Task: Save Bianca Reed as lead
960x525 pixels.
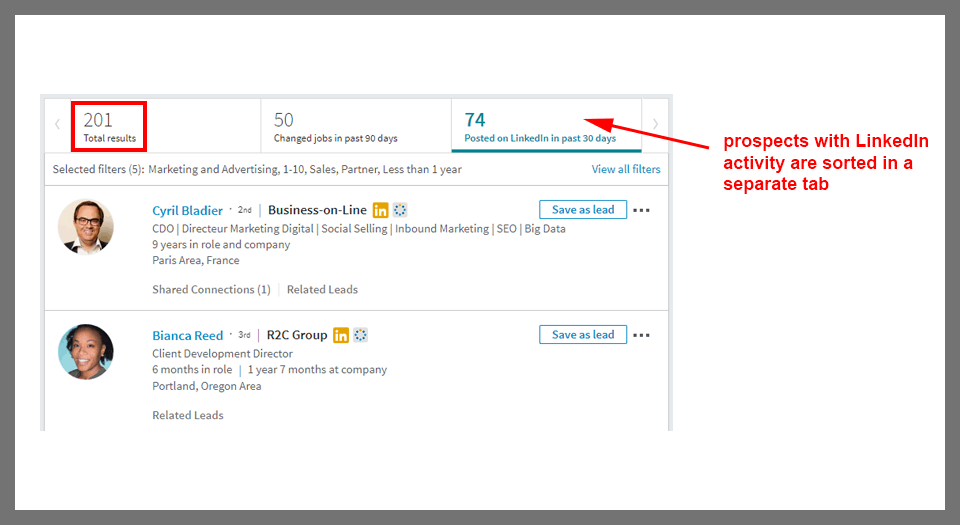Action: pyautogui.click(x=583, y=335)
